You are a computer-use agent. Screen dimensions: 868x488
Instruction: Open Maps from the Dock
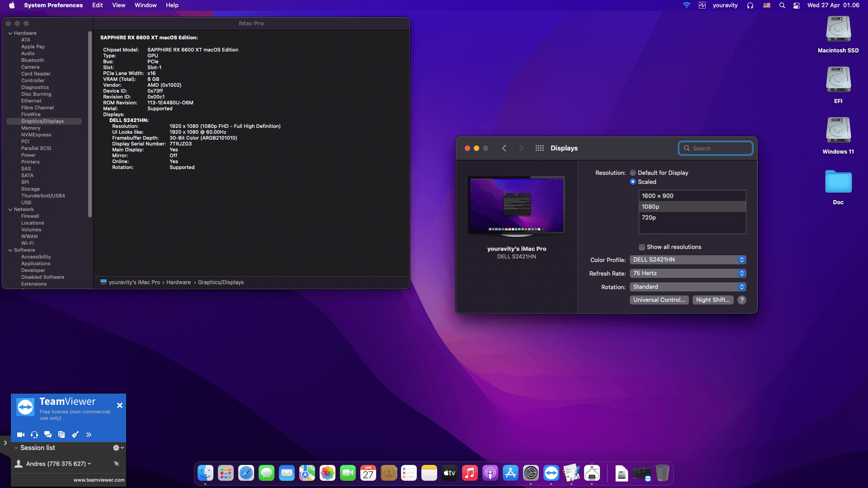click(307, 473)
